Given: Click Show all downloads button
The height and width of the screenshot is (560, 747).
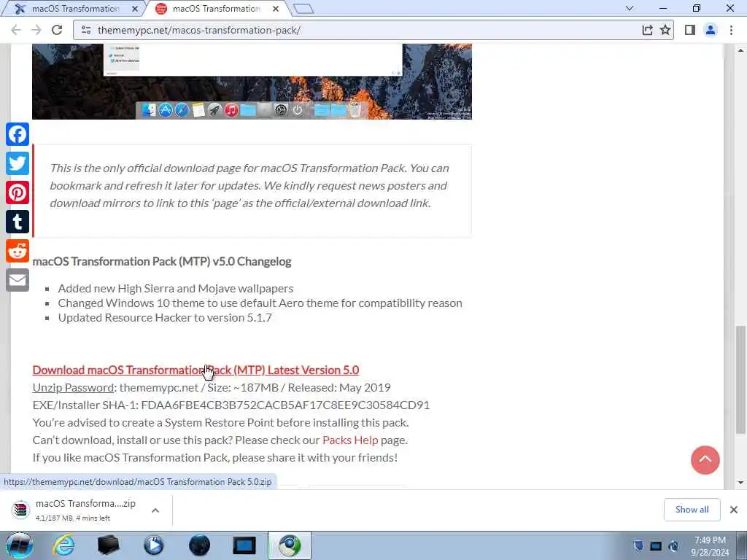Looking at the screenshot, I should 692,510.
